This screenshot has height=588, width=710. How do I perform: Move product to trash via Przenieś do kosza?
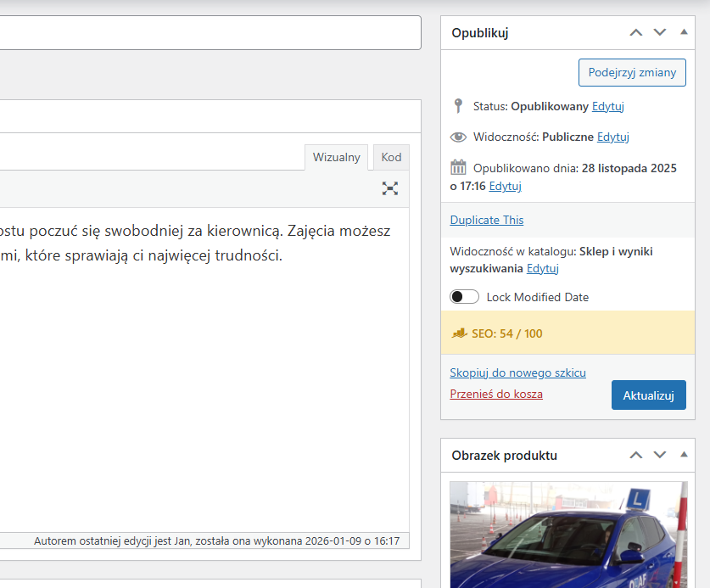pyautogui.click(x=496, y=394)
